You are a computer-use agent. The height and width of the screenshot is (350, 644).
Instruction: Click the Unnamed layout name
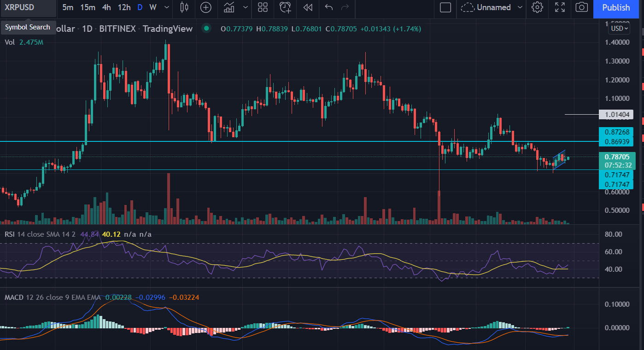pos(494,7)
